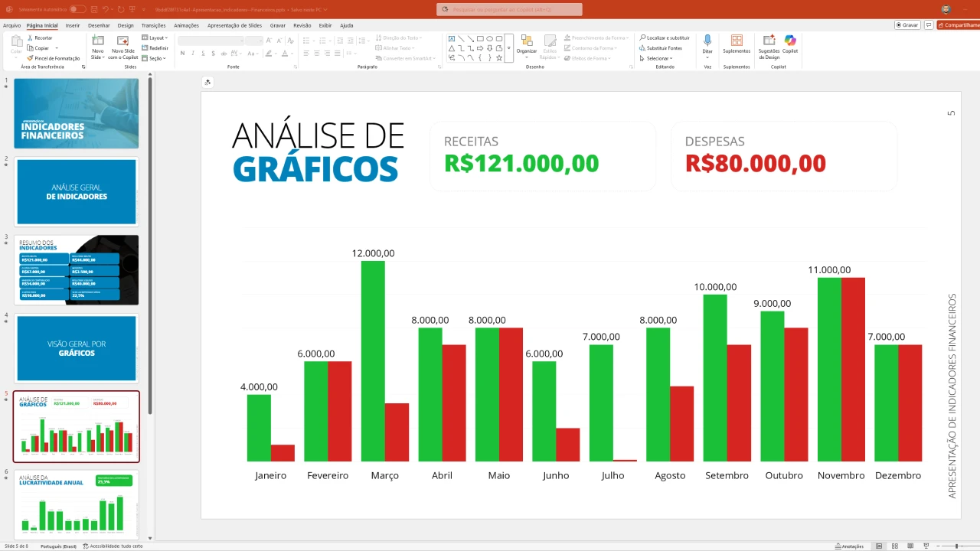Viewport: 980px width, 551px height.
Task: Toggle the Anotações pane in status bar
Action: (849, 546)
